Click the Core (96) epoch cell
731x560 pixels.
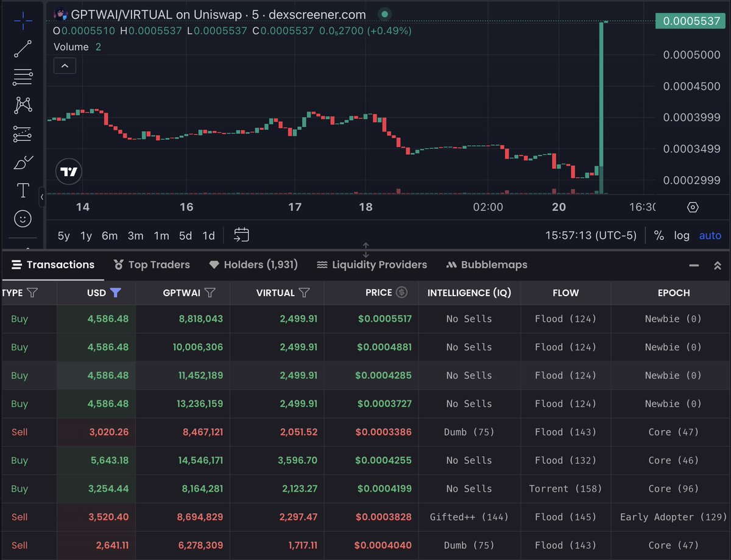[x=674, y=489]
